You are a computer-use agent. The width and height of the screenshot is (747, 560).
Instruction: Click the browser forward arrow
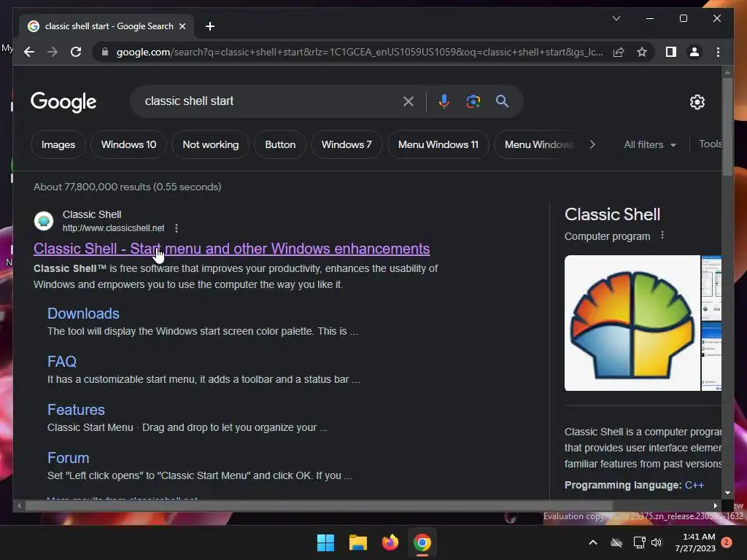pos(53,52)
